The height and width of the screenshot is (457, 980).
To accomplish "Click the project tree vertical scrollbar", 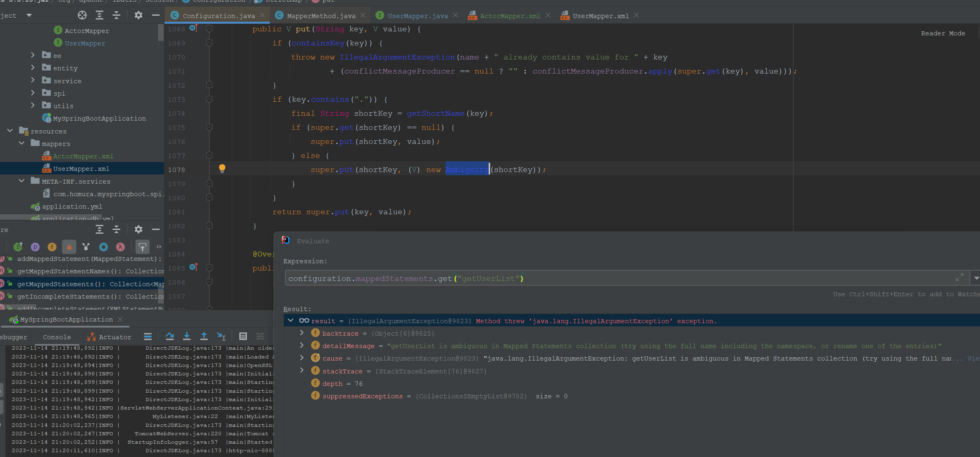I will tap(161, 33).
